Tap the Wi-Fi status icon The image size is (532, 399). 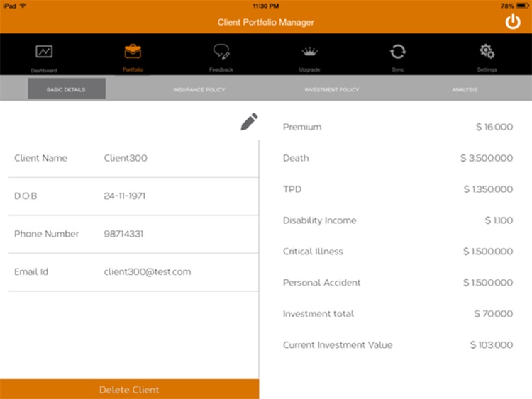pos(23,6)
